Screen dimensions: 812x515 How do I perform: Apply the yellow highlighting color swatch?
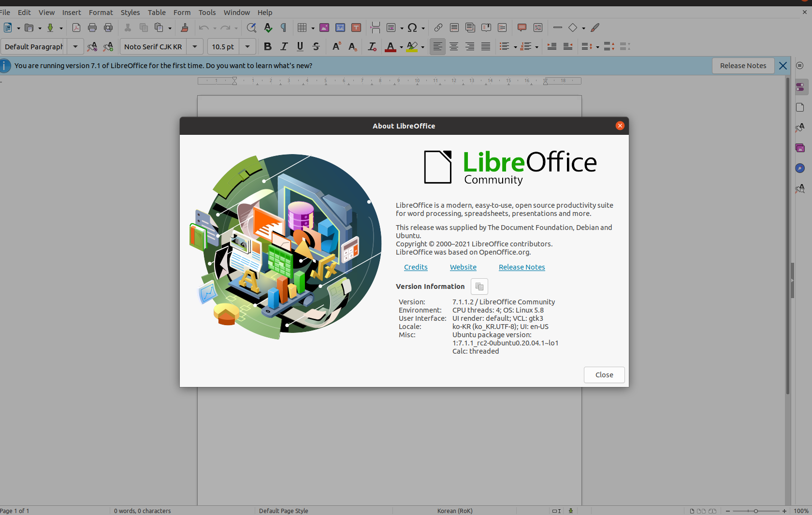point(412,46)
